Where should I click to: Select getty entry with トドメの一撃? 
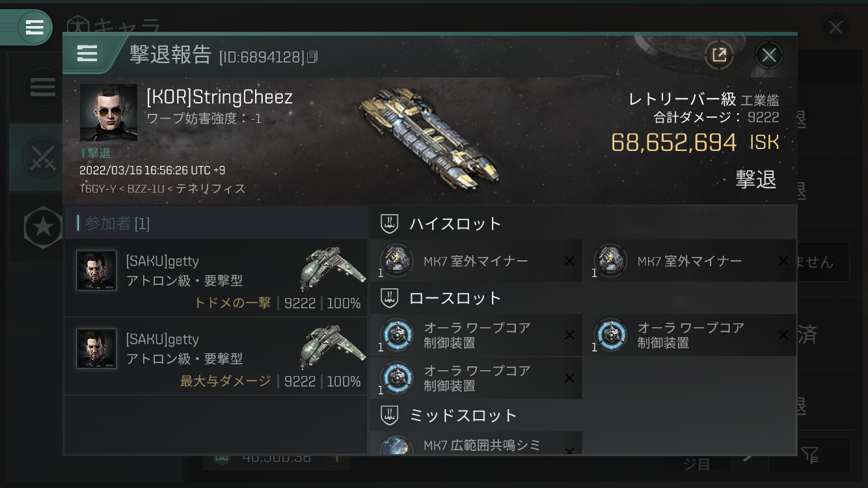tap(216, 278)
